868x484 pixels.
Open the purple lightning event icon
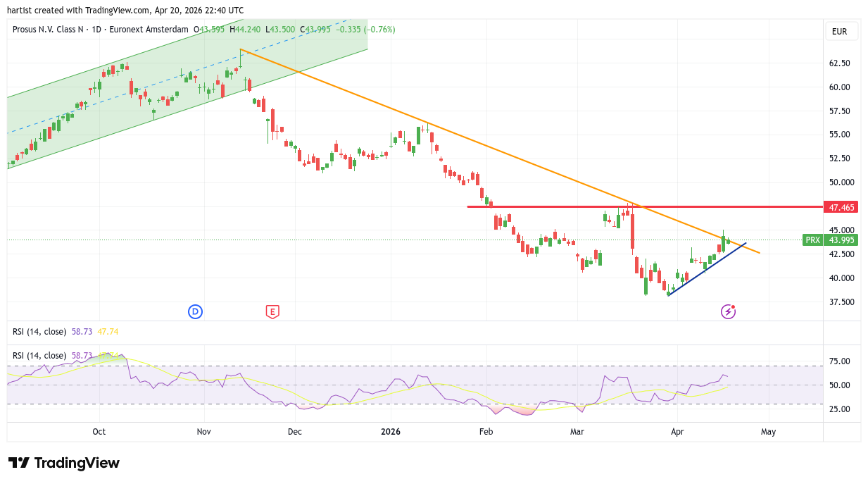728,311
